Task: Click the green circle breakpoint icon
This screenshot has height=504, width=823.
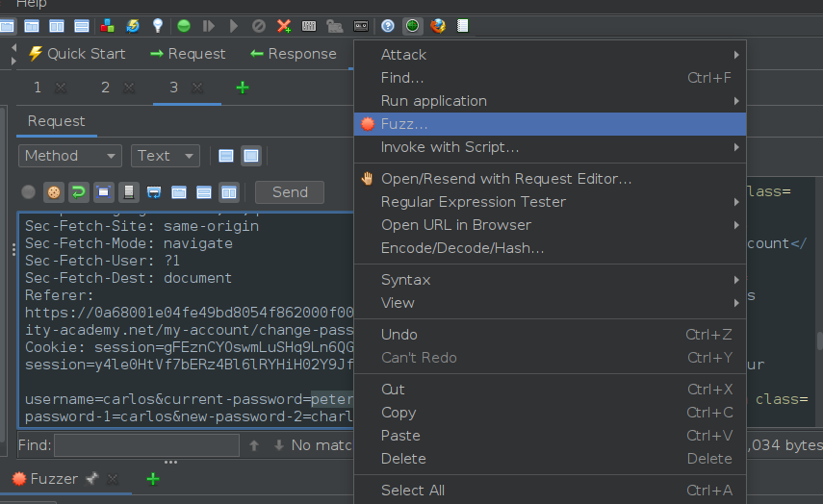Action: click(183, 26)
